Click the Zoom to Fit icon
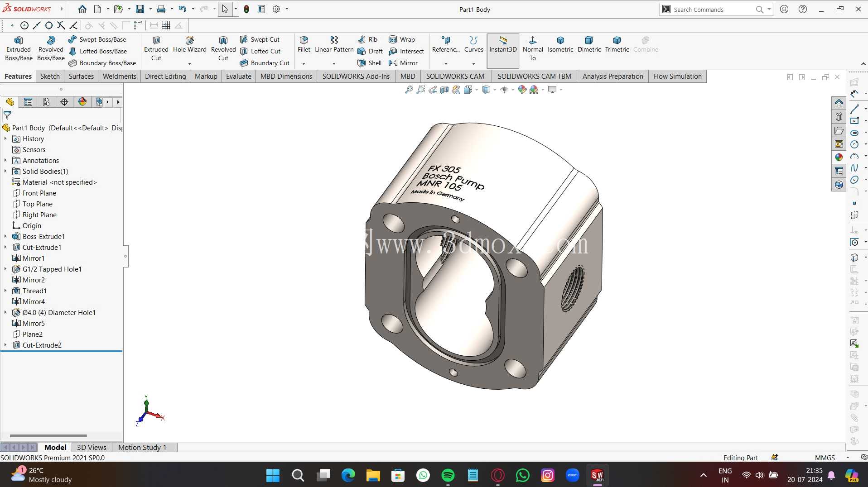This screenshot has width=868, height=487. coord(409,90)
